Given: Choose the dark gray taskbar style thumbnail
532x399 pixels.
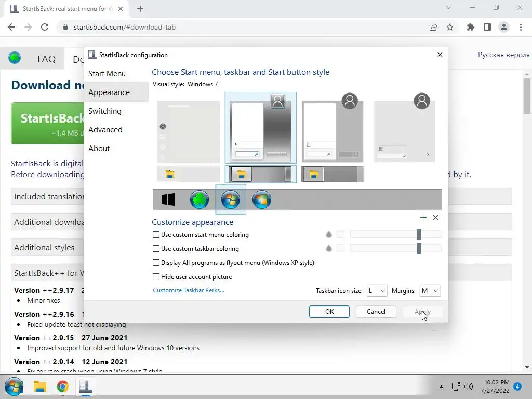Looking at the screenshot, I should pyautogui.click(x=332, y=174).
